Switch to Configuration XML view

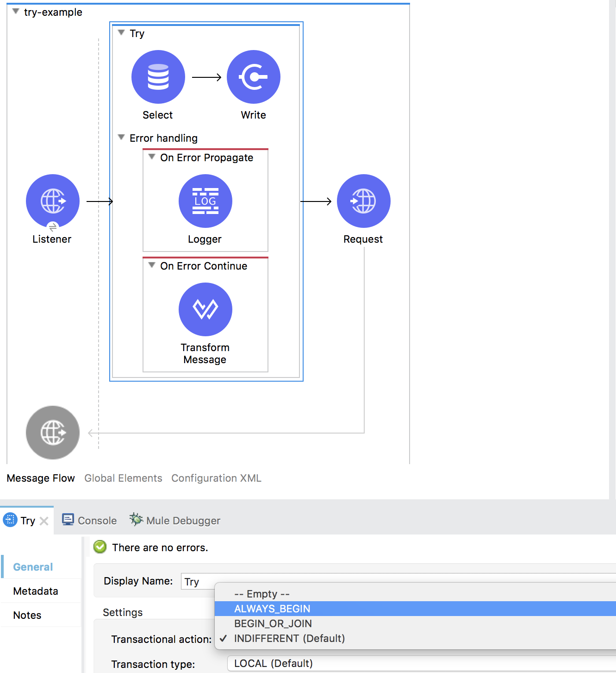[x=216, y=478]
